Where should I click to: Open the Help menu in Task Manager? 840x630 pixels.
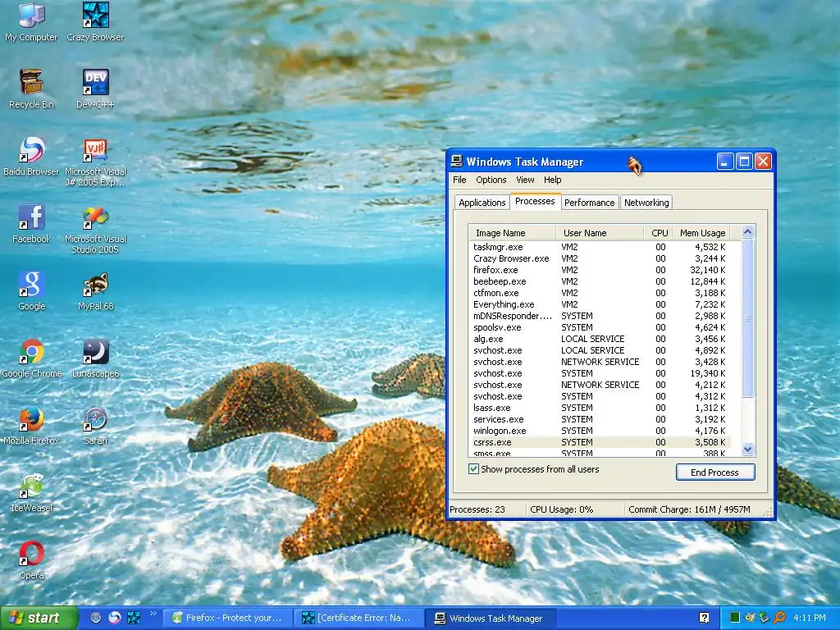(552, 180)
